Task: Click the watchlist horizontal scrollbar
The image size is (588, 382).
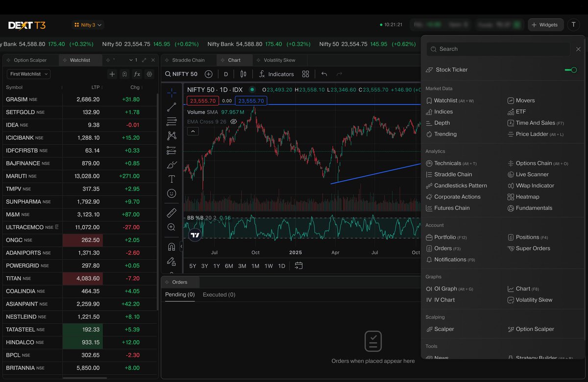Action: pos(85,378)
